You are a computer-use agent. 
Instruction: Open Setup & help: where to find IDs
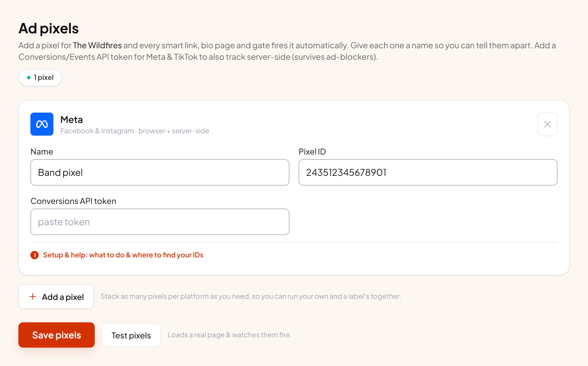123,255
